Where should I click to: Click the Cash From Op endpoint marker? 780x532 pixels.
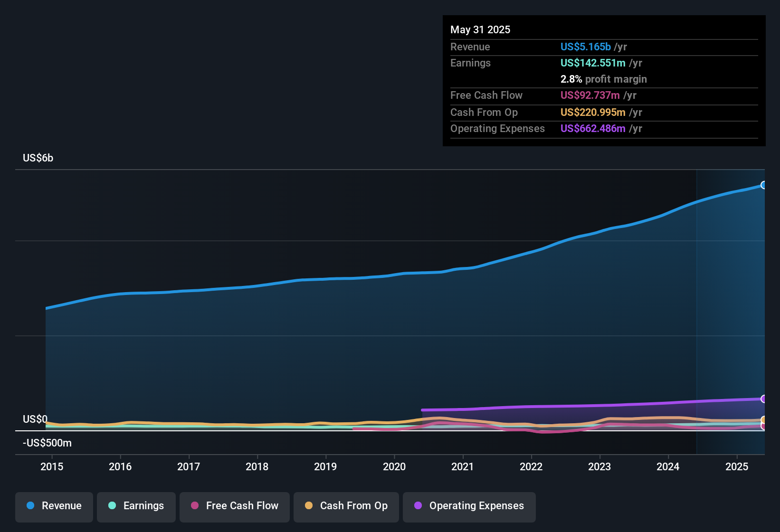coord(763,419)
